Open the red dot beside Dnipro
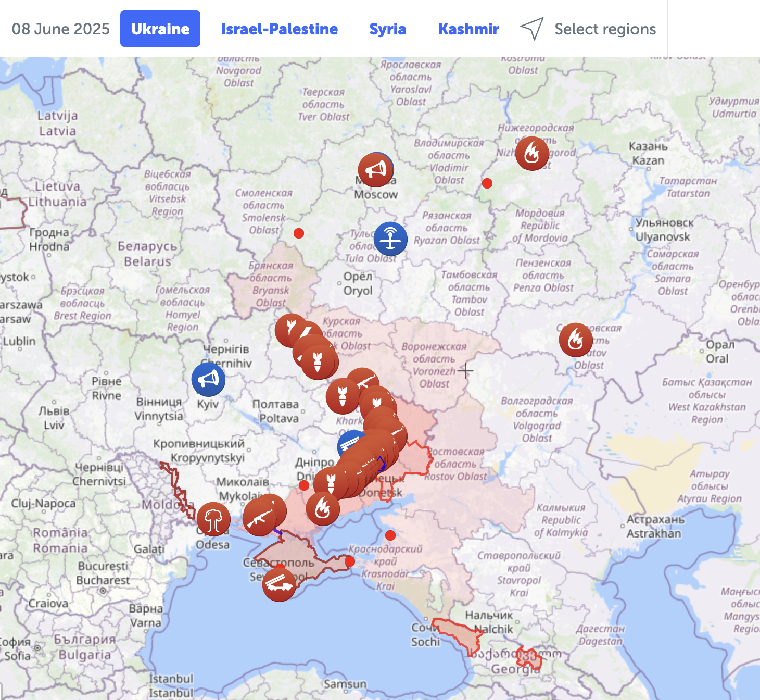The width and height of the screenshot is (760, 700). (304, 485)
